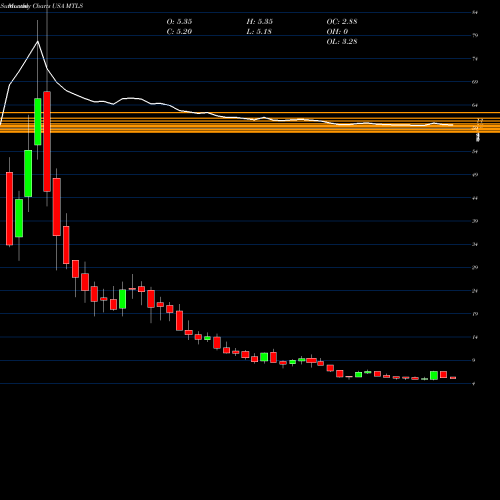Click the 24 price axis label
The height and width of the screenshot is (500, 500).
click(x=475, y=291)
